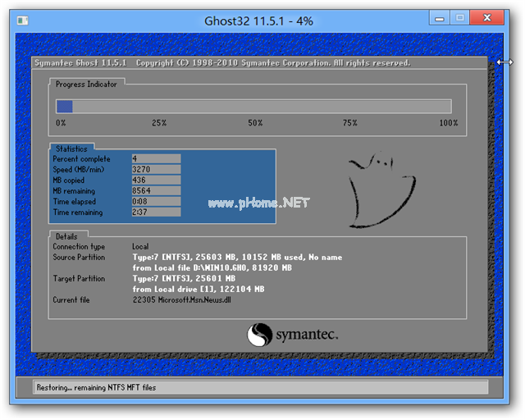Viewport: 525px width, 420px height.
Task: Click the source 'Type:7 [NTFS], 25603 MB' line
Action: click(237, 258)
